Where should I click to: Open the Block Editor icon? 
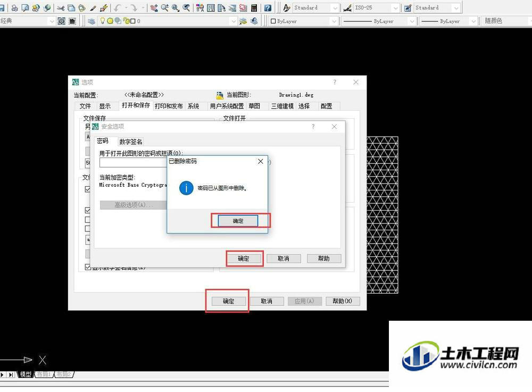(x=104, y=8)
